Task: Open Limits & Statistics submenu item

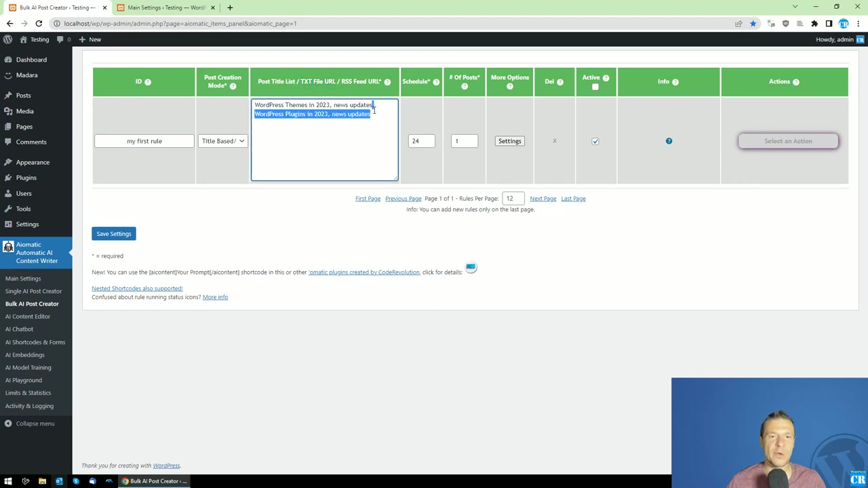Action: pyautogui.click(x=28, y=393)
